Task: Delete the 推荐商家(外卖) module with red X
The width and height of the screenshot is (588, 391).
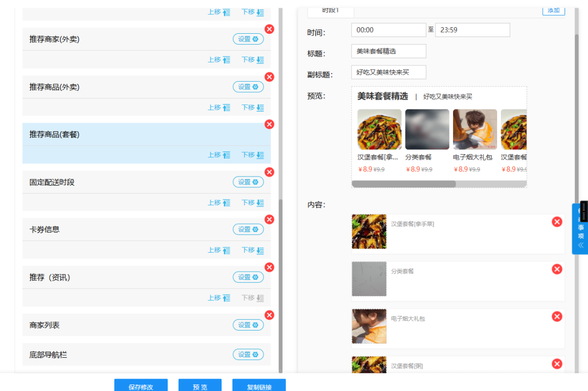Action: 269,29
